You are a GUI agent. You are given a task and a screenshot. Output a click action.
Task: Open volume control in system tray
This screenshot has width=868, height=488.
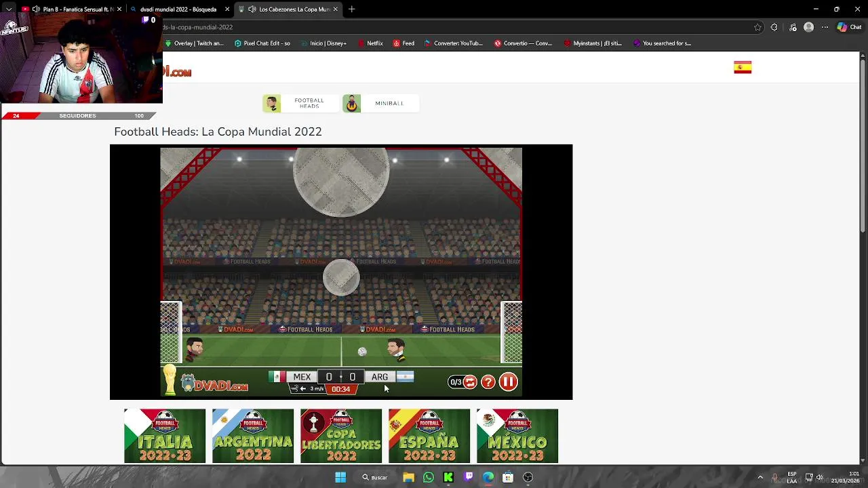tap(820, 477)
